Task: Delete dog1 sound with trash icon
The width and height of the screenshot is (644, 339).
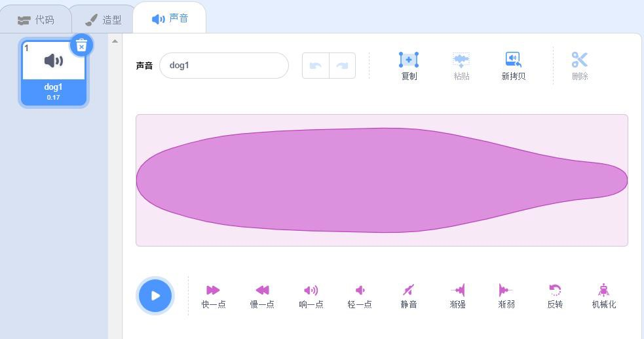Action: (81, 46)
